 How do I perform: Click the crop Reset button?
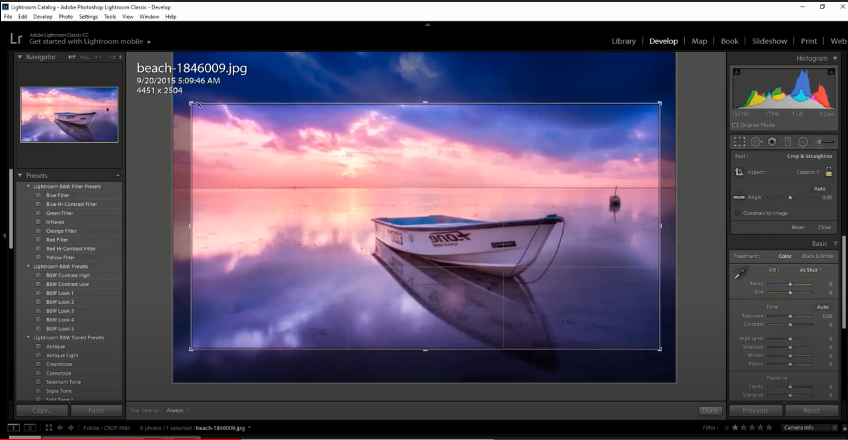798,227
